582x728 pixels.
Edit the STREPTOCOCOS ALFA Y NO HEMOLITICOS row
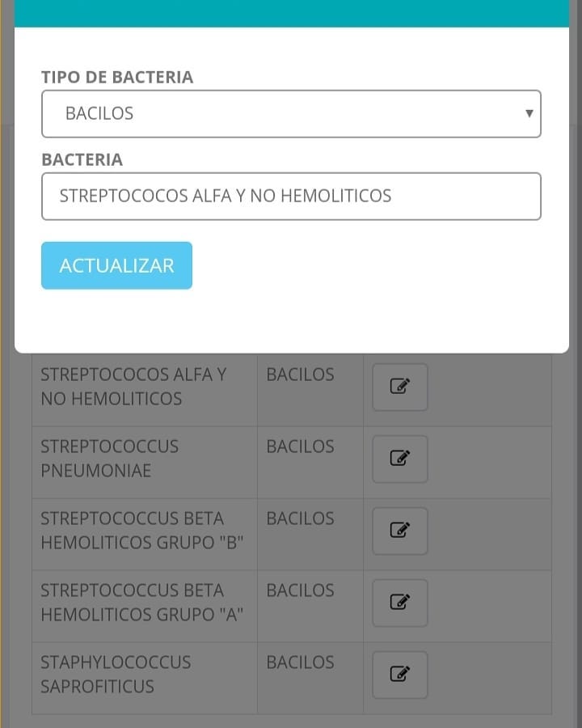399,387
